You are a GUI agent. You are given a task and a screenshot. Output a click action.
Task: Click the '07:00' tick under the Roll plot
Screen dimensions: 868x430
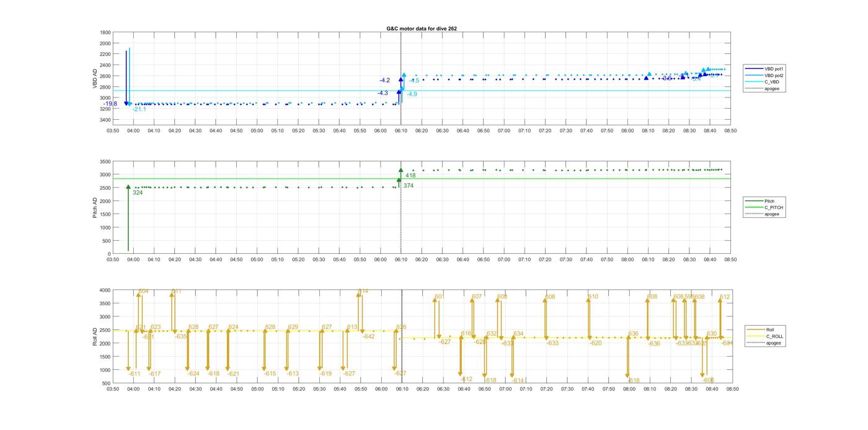tap(505, 389)
